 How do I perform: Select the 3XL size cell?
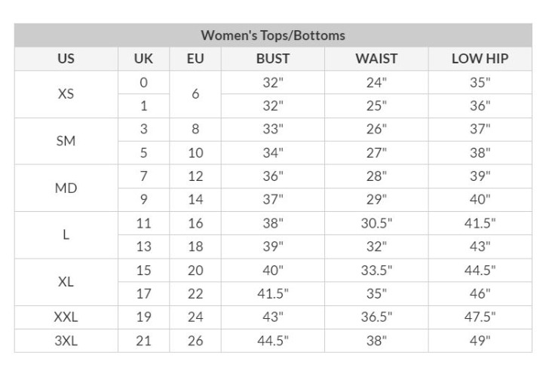pyautogui.click(x=66, y=341)
